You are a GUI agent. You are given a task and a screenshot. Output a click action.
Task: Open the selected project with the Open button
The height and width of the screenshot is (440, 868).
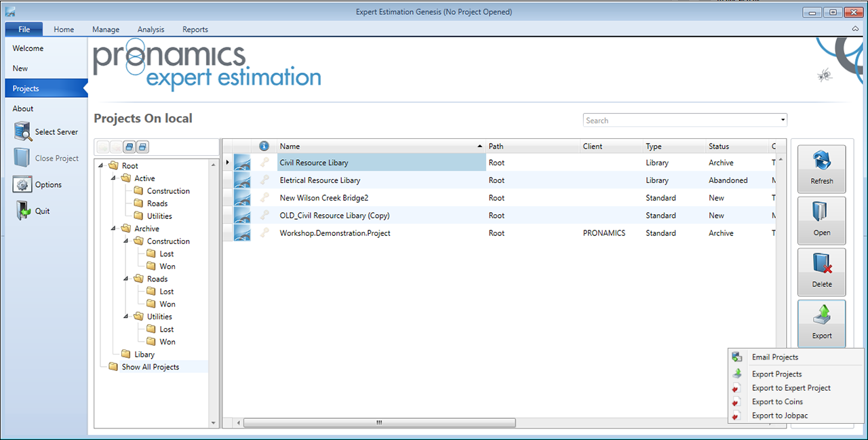[821, 220]
